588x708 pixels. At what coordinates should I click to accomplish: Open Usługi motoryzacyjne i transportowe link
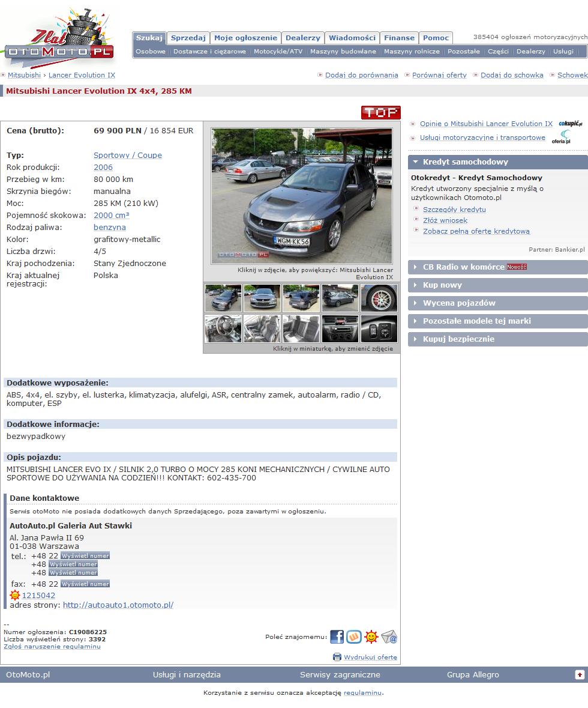[482, 138]
